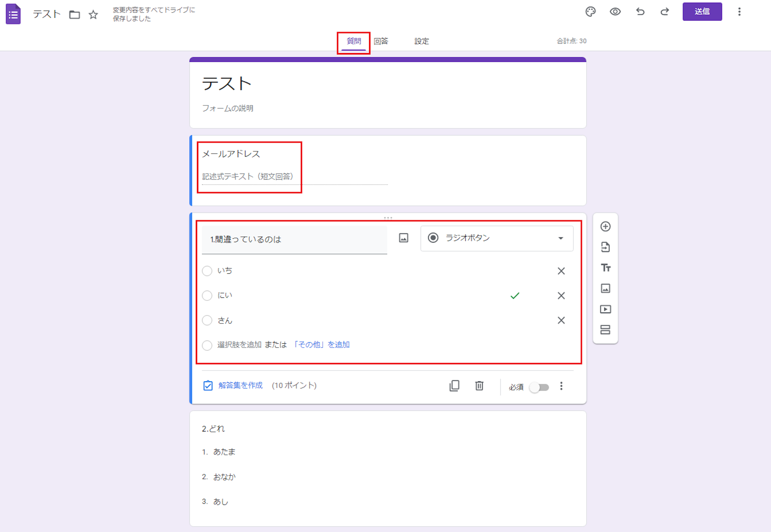Add a new question with plus icon

pyautogui.click(x=605, y=227)
